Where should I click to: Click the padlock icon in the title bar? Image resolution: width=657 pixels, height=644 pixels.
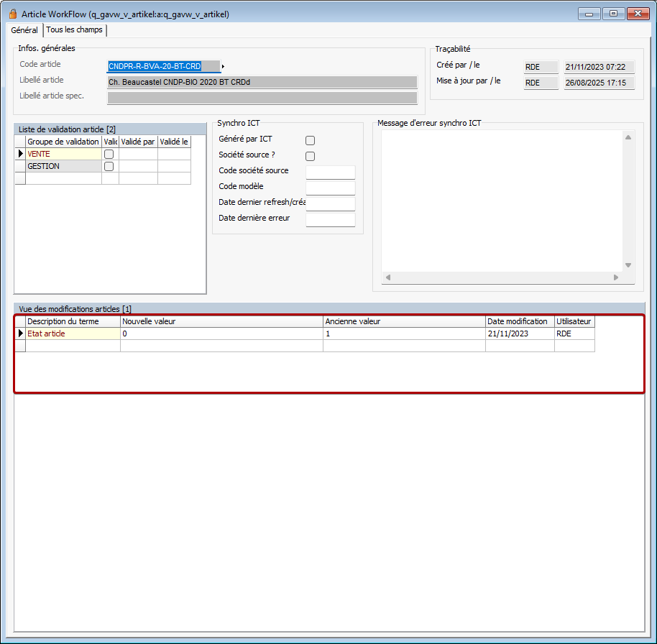12,14
